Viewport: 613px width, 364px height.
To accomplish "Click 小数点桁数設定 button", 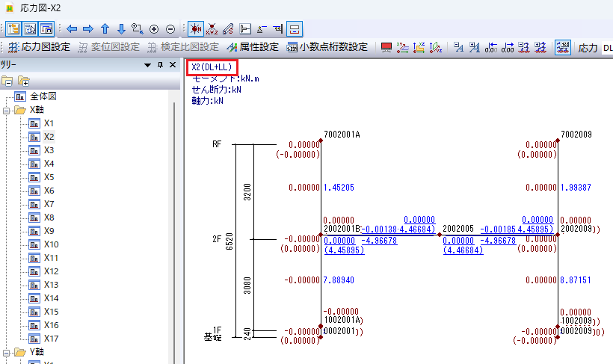I will pyautogui.click(x=327, y=48).
